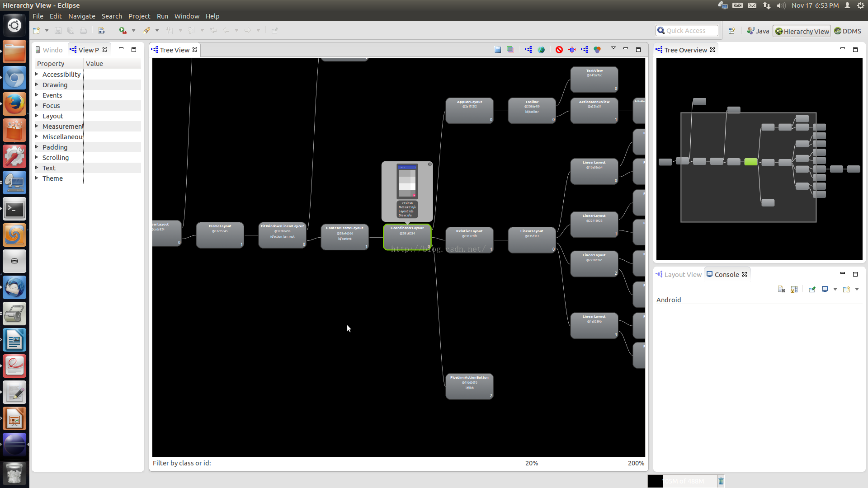Viewport: 868px width, 488px height.
Task: Toggle the DDMS perspective button
Action: [847, 30]
